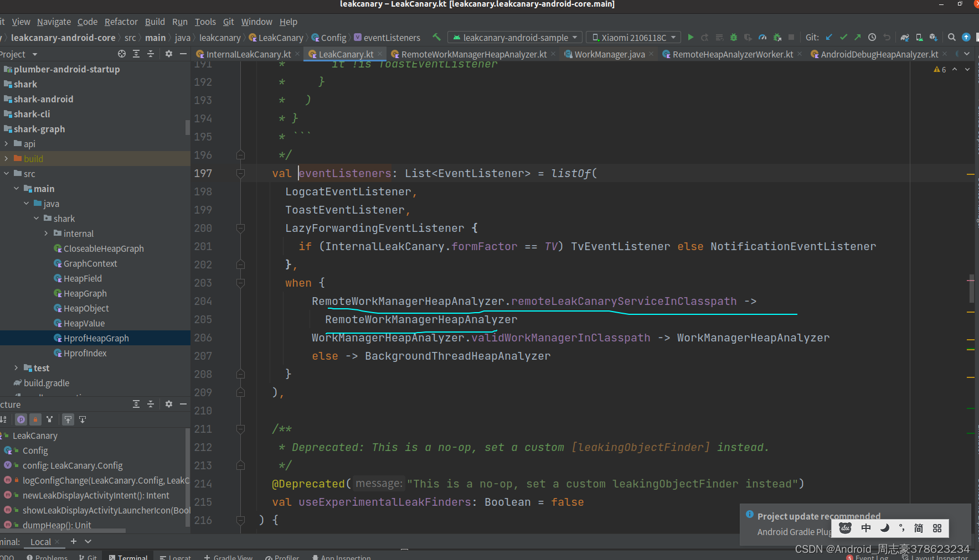Viewport: 979px width, 560px height.
Task: Fold the when block at line 203
Action: coord(240,283)
